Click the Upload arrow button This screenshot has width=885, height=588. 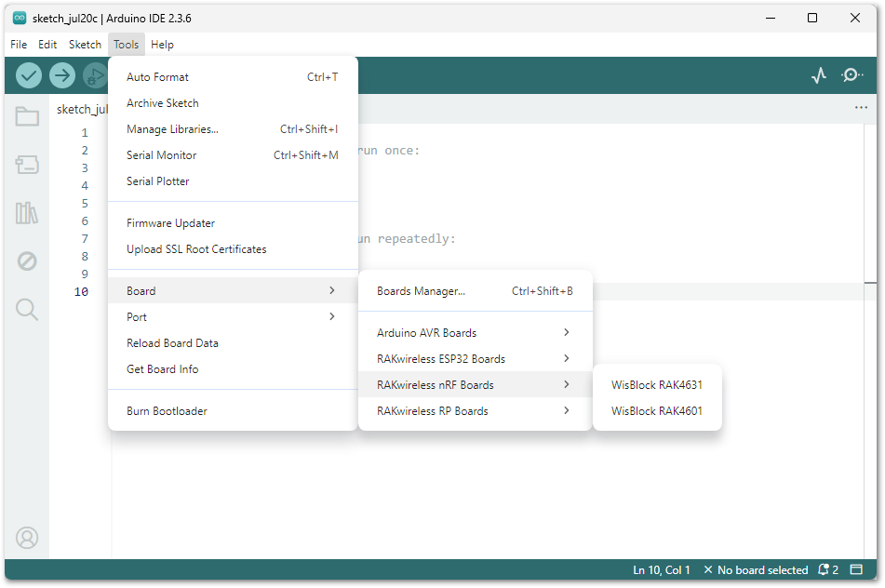(x=62, y=75)
